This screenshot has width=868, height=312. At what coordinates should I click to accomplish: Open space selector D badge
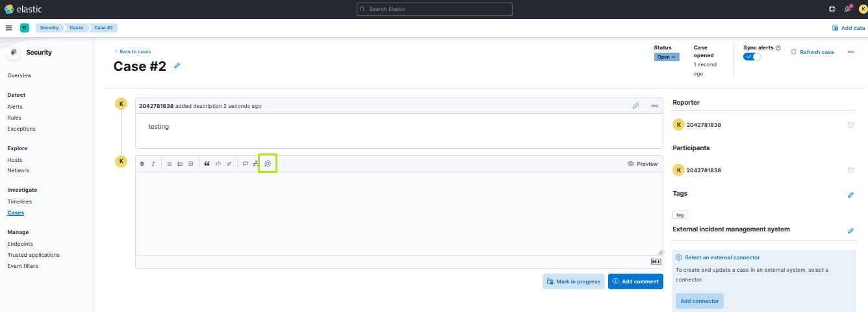[25, 28]
